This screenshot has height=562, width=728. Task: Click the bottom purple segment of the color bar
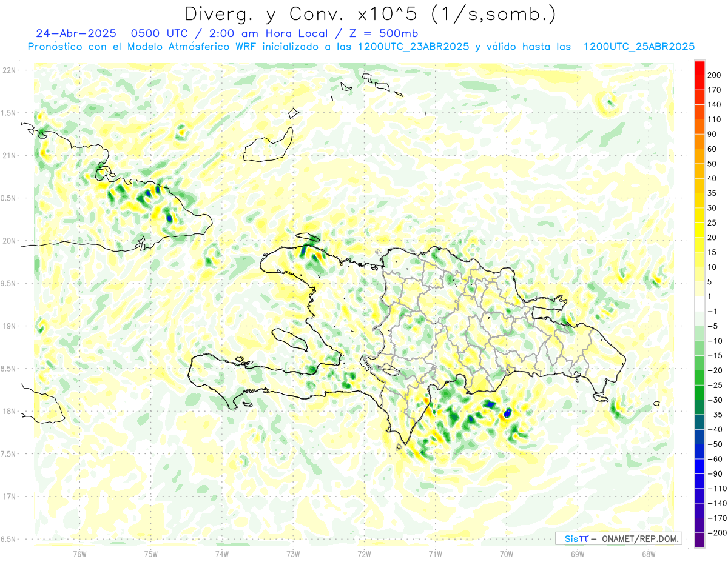(700, 540)
